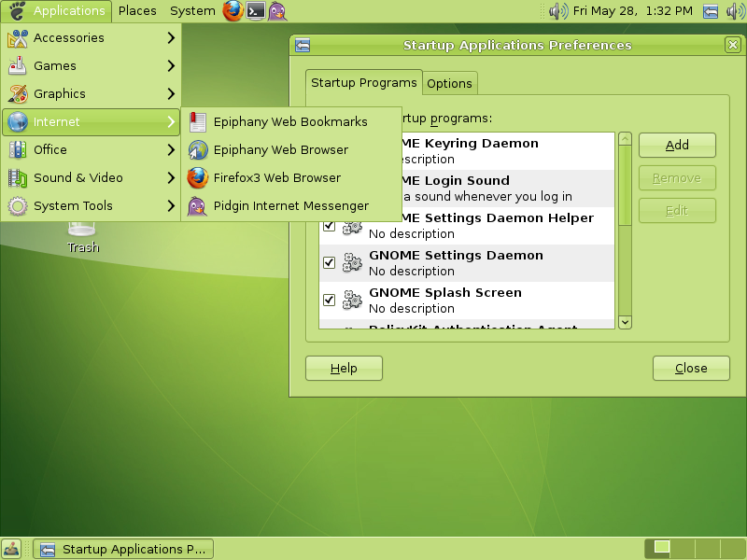Click the Graphics palette icon
Image resolution: width=747 pixels, height=560 pixels.
[18, 94]
